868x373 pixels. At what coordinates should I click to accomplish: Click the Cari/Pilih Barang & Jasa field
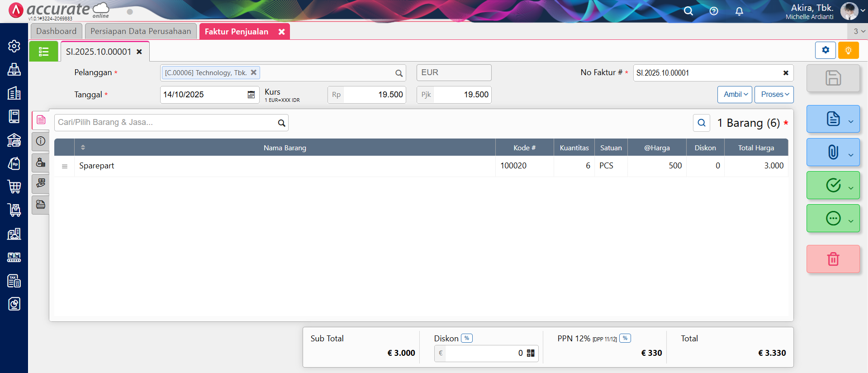pos(166,122)
